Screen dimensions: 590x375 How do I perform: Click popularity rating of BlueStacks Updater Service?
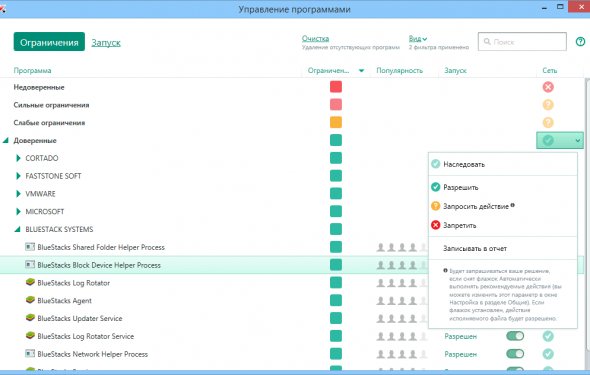click(x=402, y=318)
